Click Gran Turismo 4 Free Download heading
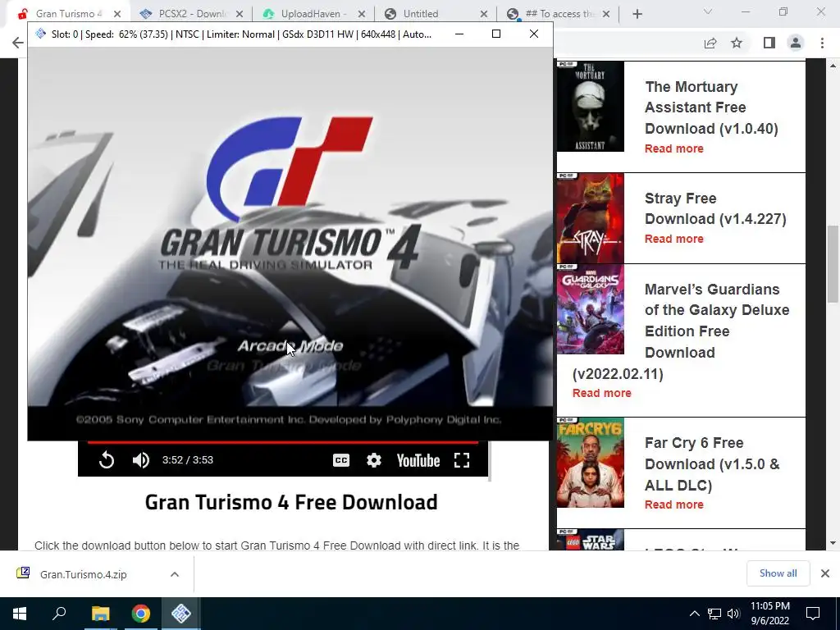The height and width of the screenshot is (630, 840). (x=291, y=503)
